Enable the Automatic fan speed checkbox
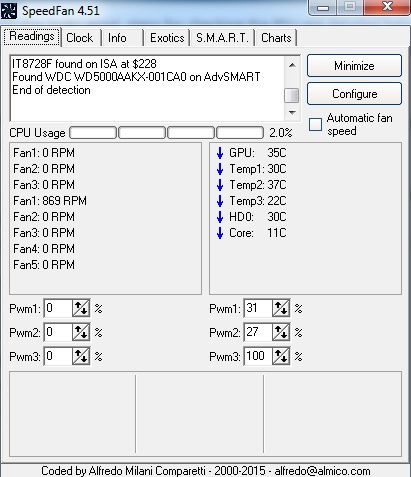 [315, 124]
